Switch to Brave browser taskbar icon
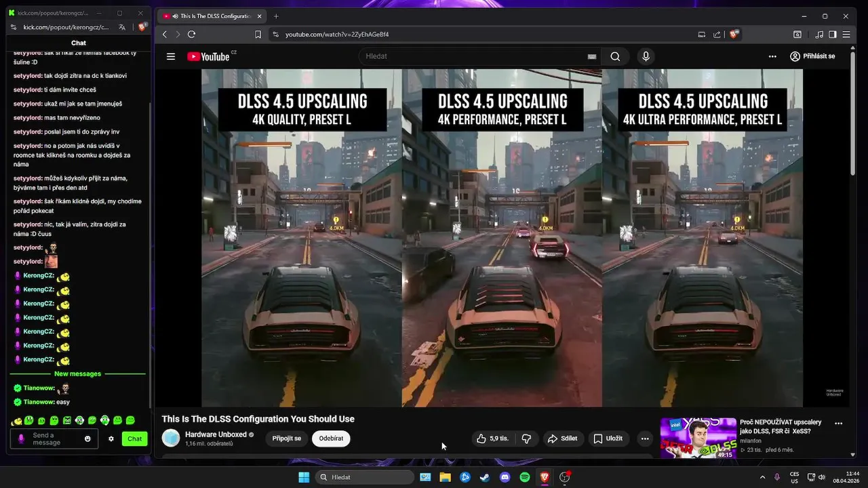The width and height of the screenshot is (868, 488). 545,477
